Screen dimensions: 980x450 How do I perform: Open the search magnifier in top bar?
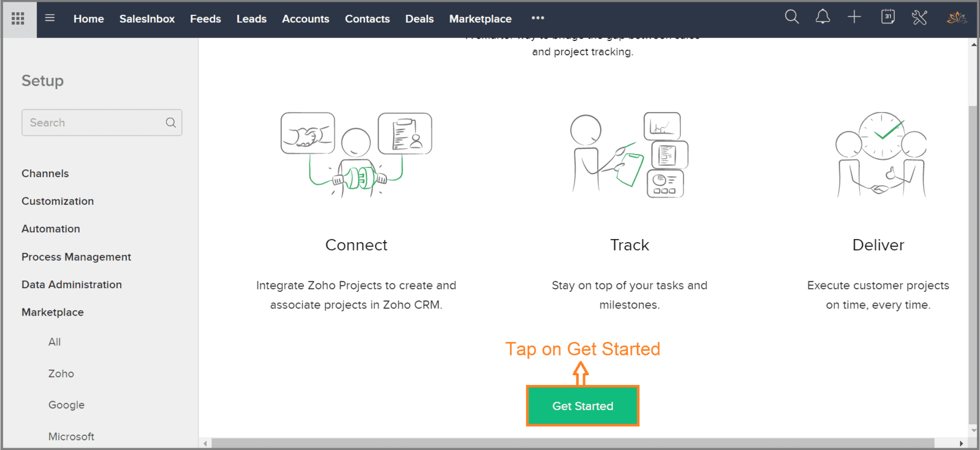point(792,17)
